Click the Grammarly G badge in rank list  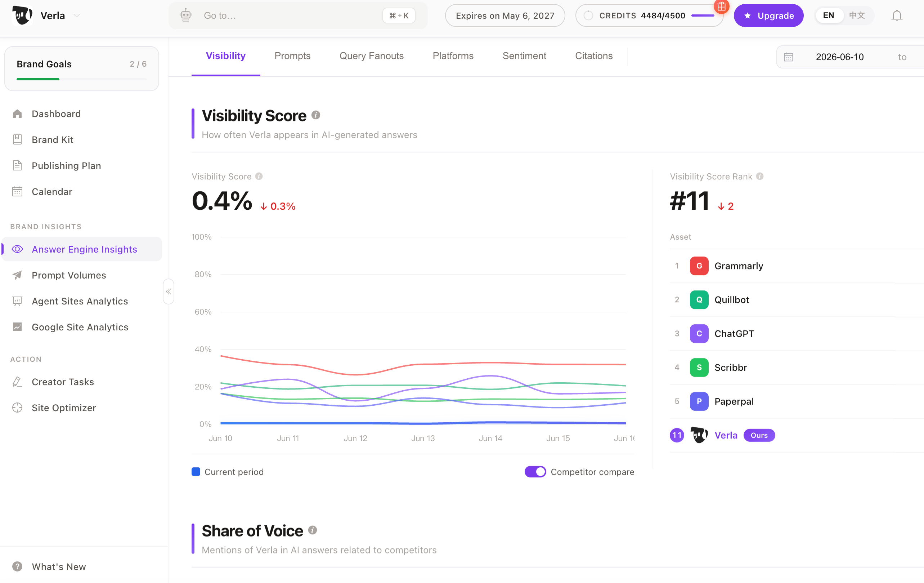point(699,266)
